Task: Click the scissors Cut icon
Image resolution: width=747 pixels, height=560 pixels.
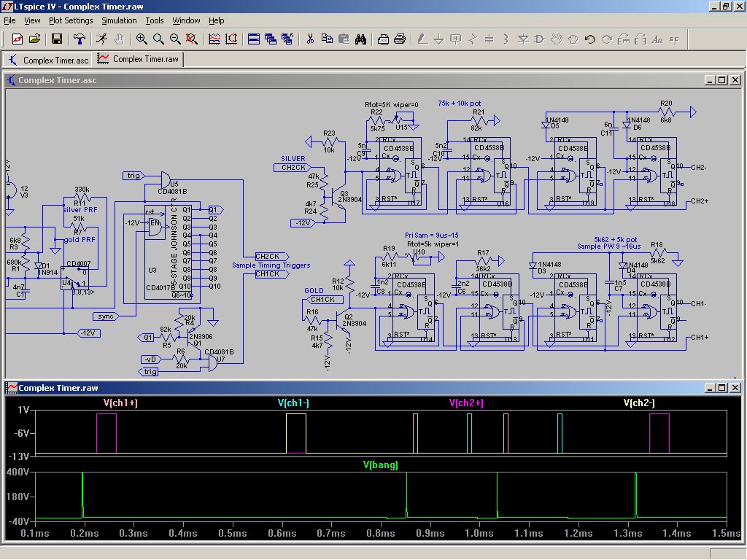Action: point(309,39)
